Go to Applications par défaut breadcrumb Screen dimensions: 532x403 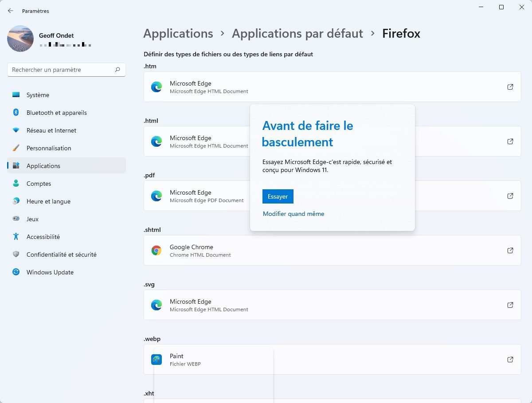tap(297, 34)
